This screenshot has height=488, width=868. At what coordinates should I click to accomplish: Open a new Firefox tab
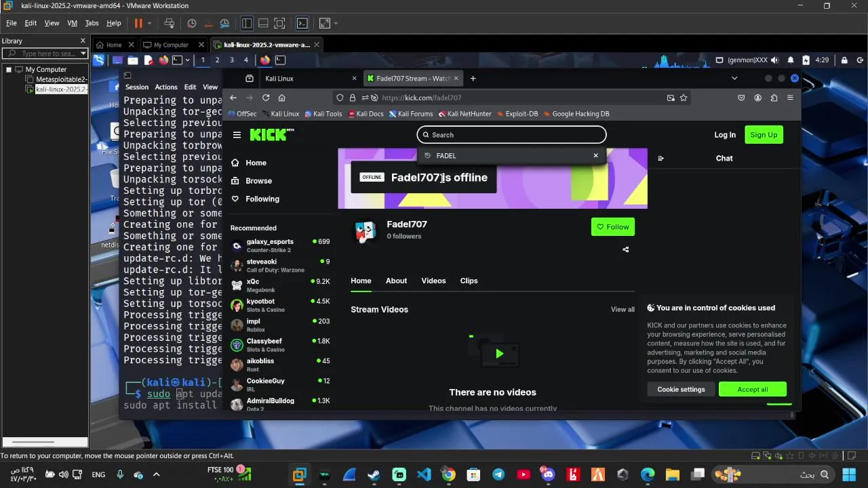pyautogui.click(x=473, y=79)
